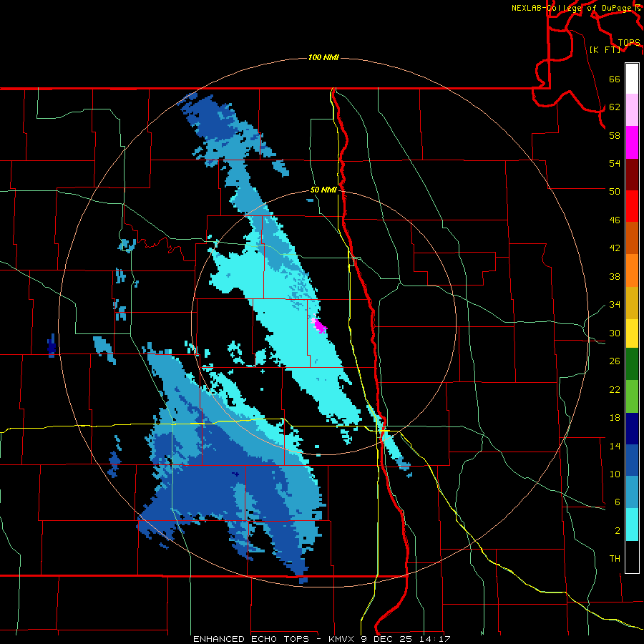Click the 'TH' legend label
Image resolution: width=644 pixels, height=644 pixels.
point(615,559)
